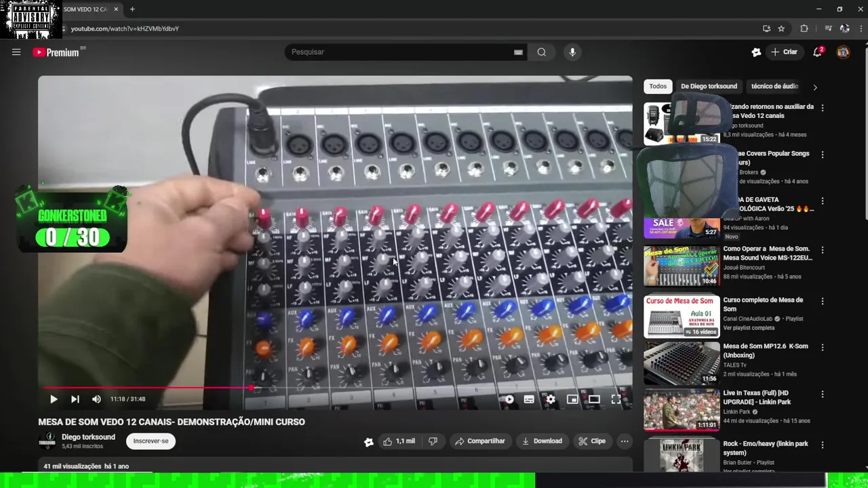Open options for Live In Texas suggestion
This screenshot has width=868, height=488.
tap(823, 394)
